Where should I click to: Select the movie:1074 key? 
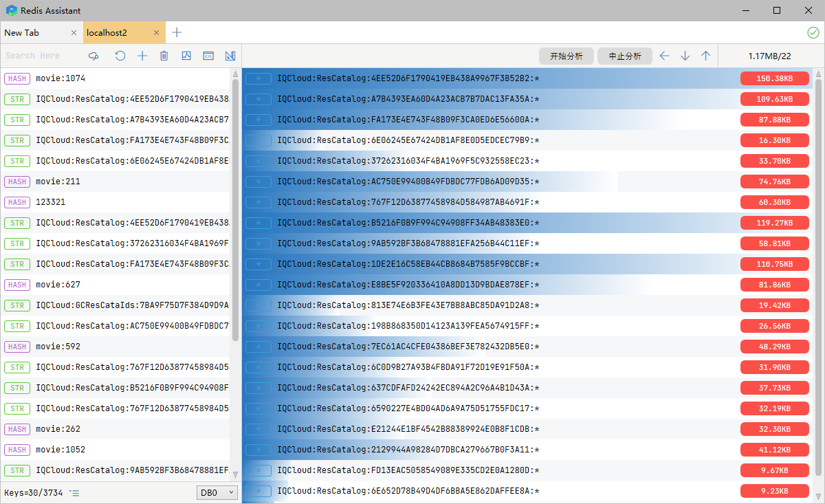pyautogui.click(x=115, y=78)
